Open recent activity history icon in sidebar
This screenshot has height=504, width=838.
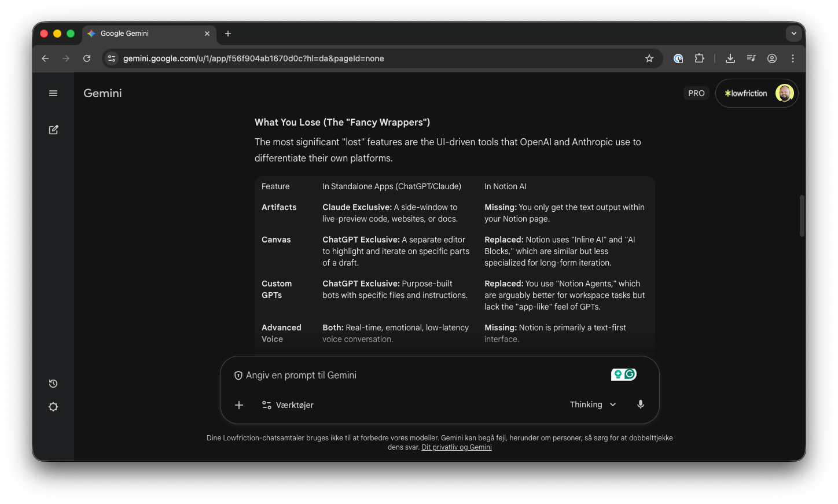53,384
